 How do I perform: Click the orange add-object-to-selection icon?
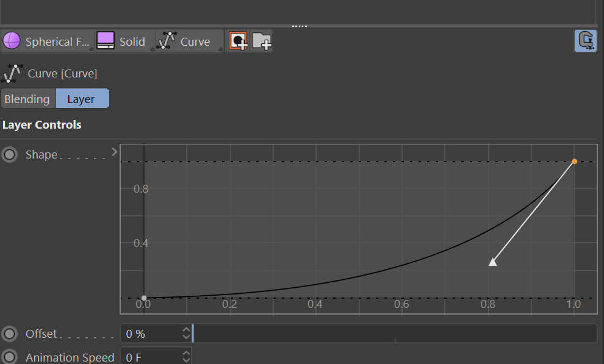click(x=238, y=41)
